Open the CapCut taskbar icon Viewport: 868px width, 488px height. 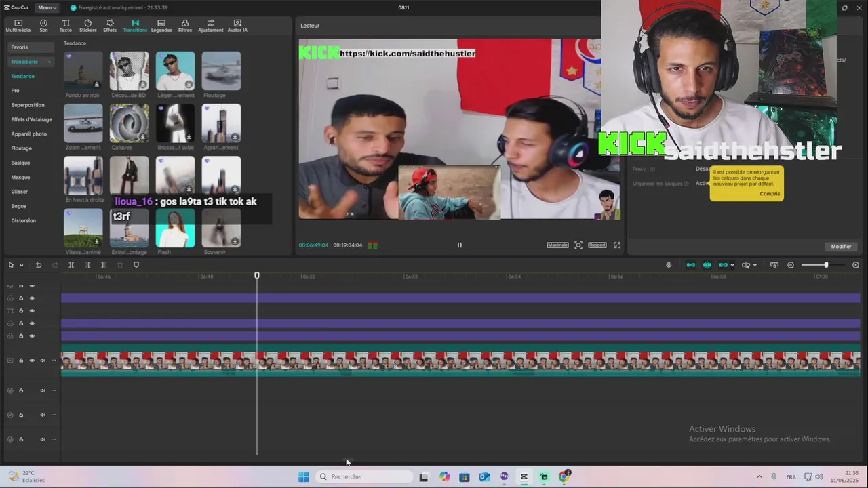[x=524, y=476]
